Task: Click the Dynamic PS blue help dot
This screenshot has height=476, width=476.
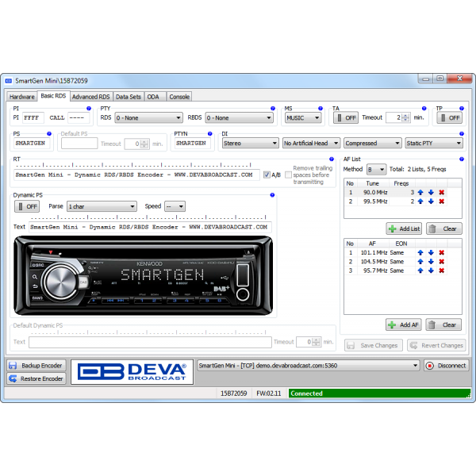Action: tap(272, 195)
